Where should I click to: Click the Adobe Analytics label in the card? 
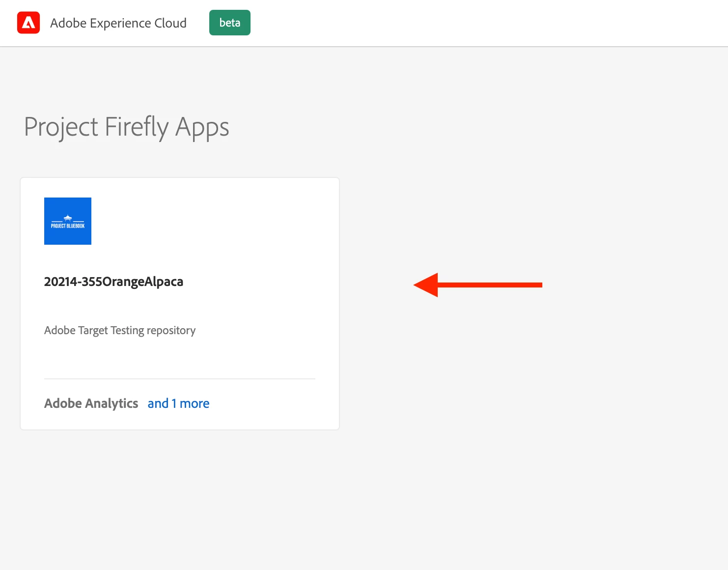91,403
